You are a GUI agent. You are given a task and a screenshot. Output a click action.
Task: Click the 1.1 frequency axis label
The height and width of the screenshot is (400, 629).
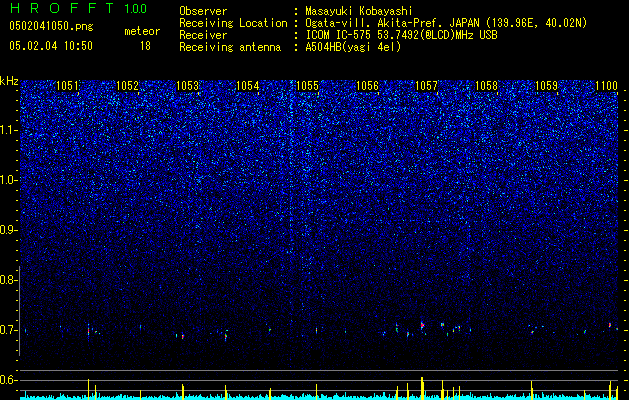[x=8, y=130]
